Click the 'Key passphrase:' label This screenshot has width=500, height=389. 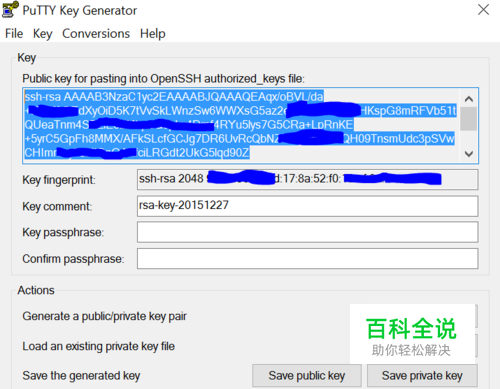[x=63, y=232]
